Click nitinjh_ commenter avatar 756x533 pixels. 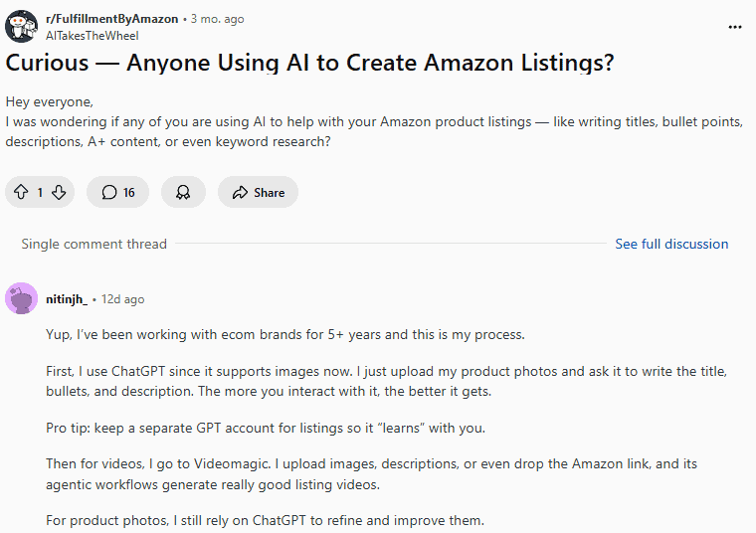point(22,298)
